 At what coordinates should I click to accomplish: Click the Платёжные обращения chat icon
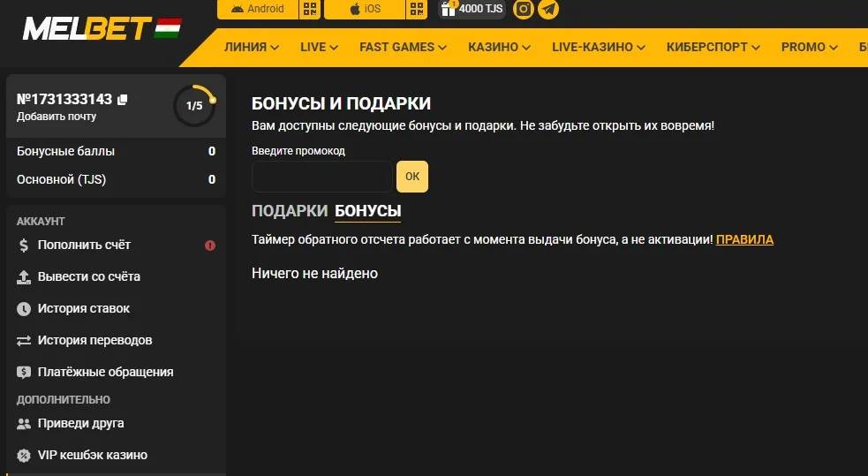click(24, 372)
